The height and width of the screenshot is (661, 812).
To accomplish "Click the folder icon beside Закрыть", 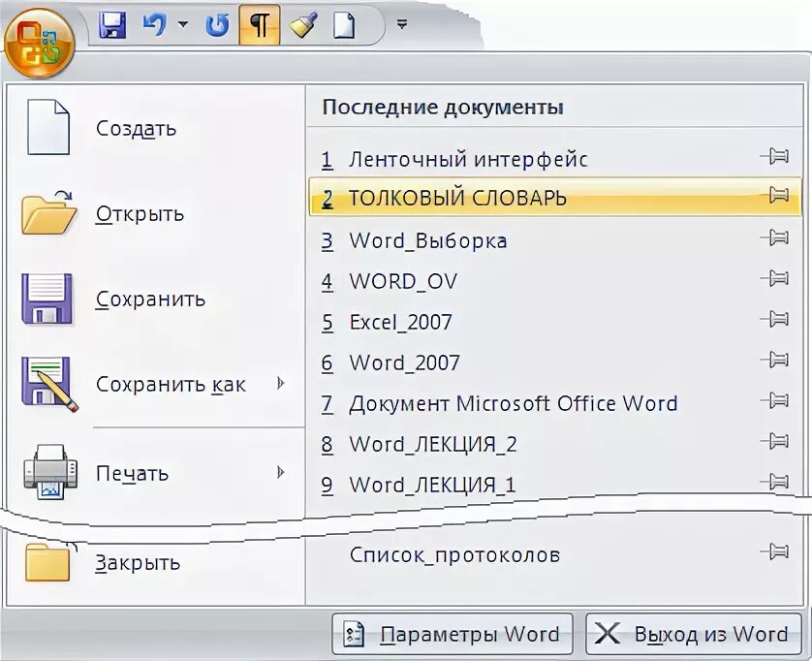I will (48, 561).
